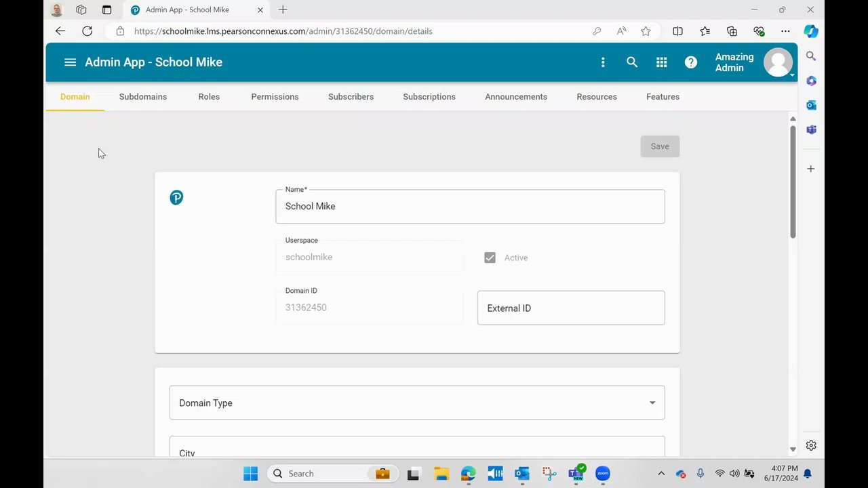
Task: Click the plus to customize Edge sidebar
Action: pos(811,169)
